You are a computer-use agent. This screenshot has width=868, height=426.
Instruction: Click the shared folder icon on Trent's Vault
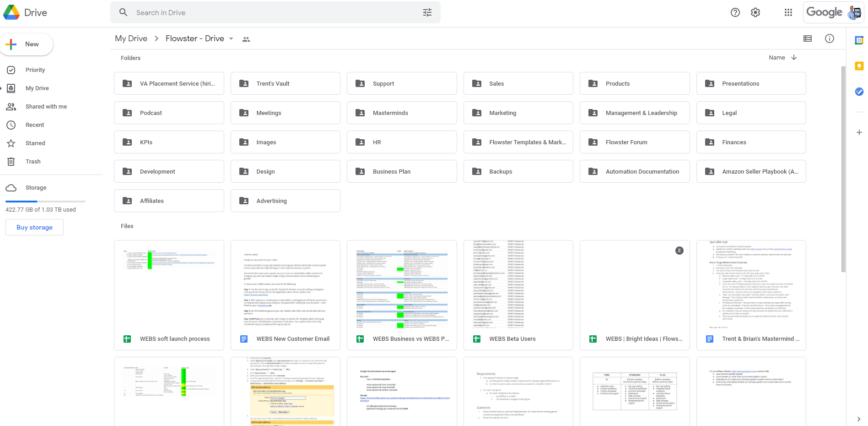(244, 83)
